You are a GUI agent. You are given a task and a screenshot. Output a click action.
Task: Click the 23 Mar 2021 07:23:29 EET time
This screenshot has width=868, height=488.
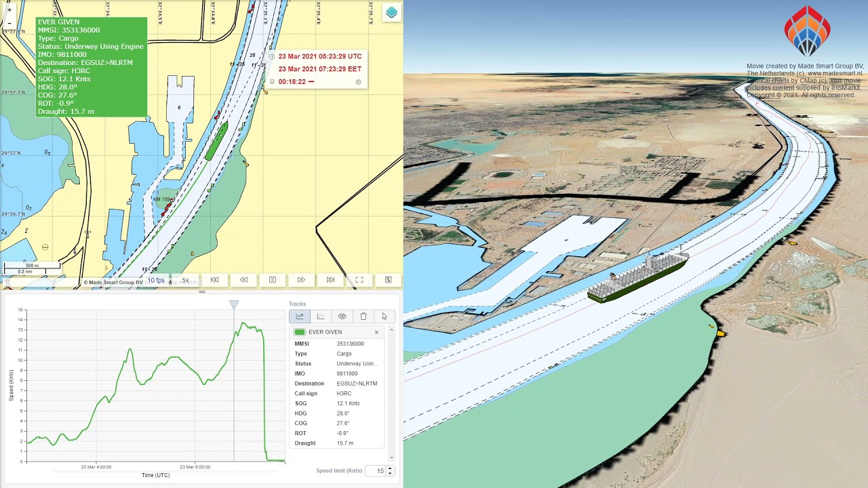coord(319,69)
